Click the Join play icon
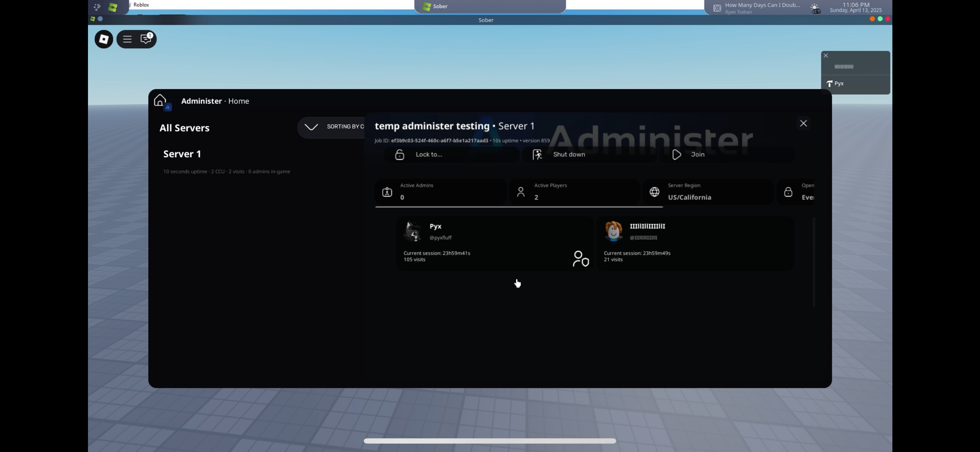980x452 pixels. click(x=676, y=155)
